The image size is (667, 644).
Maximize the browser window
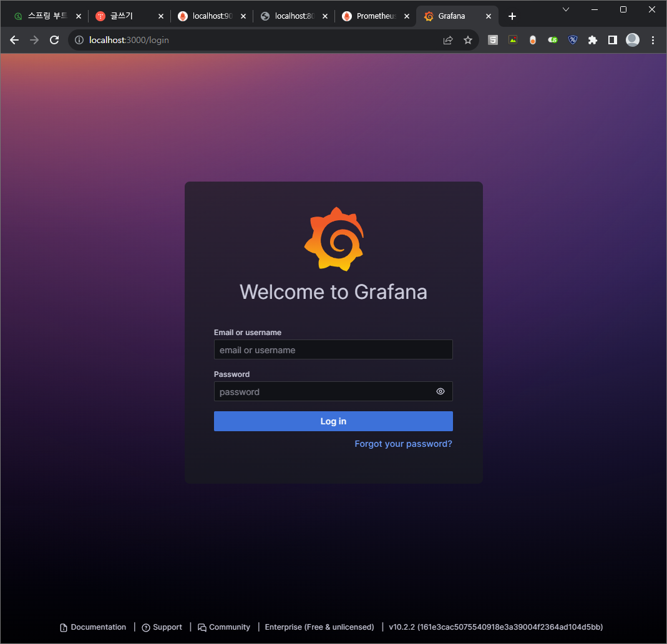(623, 9)
